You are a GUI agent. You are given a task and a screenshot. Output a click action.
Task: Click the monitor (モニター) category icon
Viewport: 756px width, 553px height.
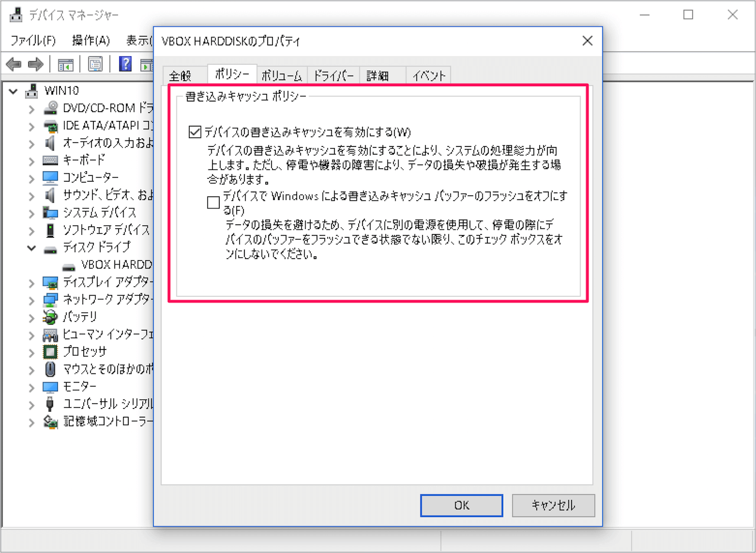51,387
